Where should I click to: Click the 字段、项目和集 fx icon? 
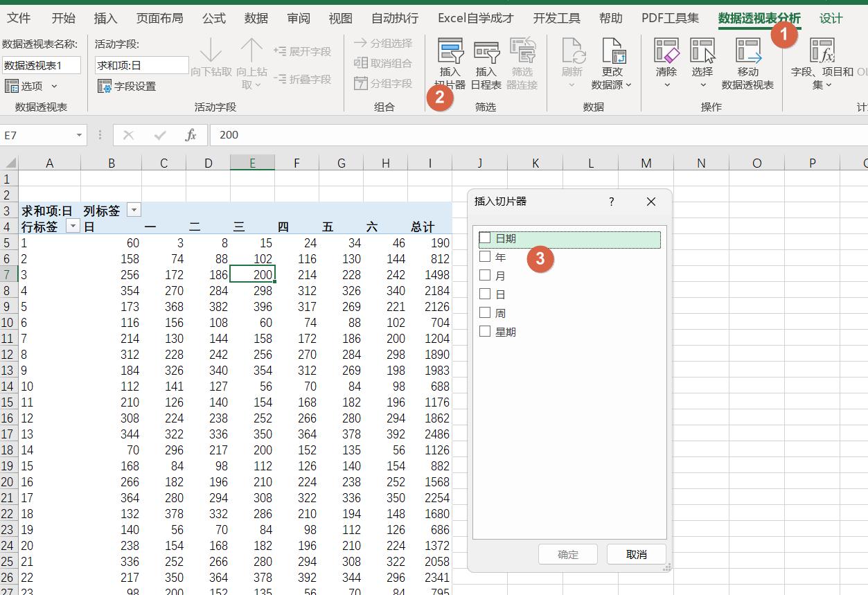pos(822,53)
